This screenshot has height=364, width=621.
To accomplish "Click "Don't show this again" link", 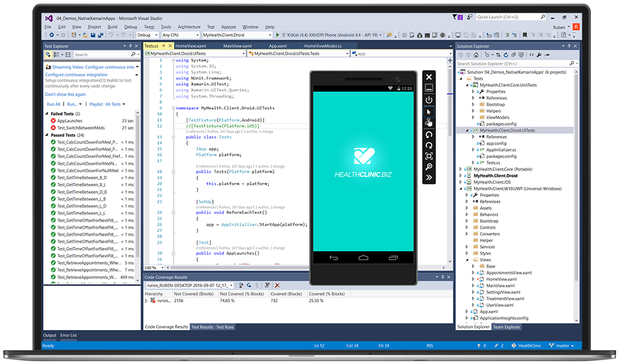I will click(65, 94).
